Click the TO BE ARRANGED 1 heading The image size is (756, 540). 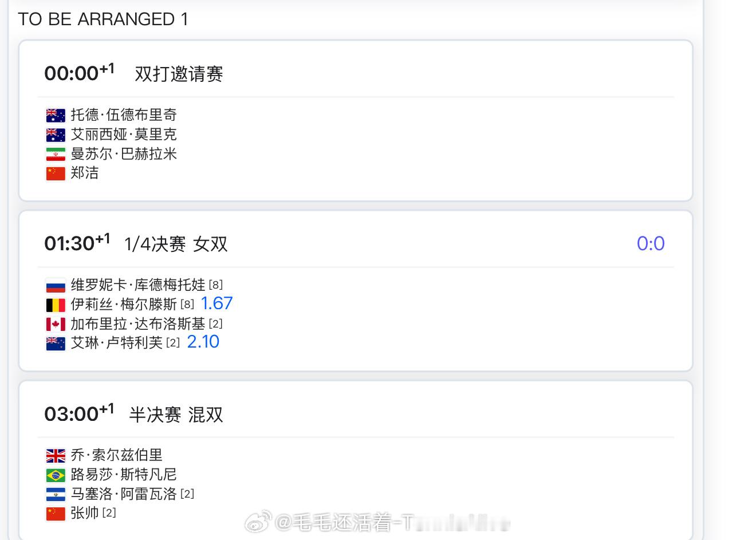[103, 19]
